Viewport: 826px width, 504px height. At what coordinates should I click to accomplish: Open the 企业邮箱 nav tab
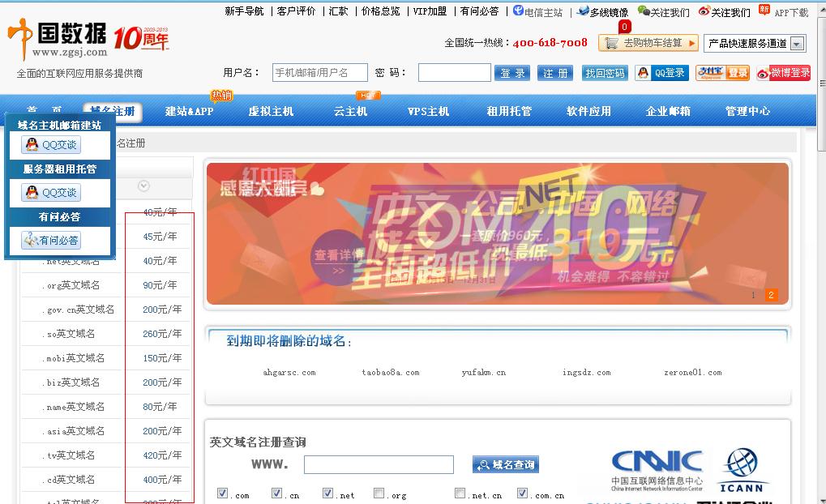click(668, 112)
